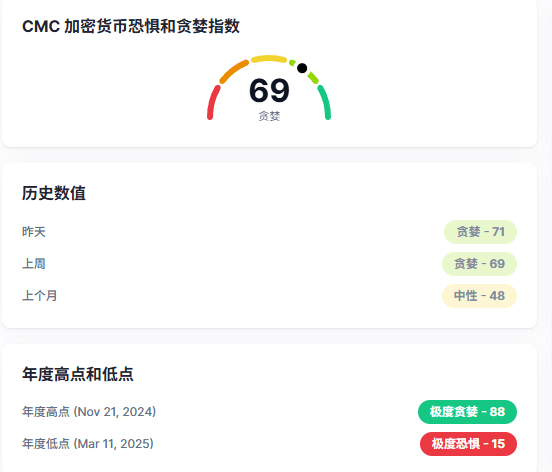552x472 pixels.
Task: Click the 昨天 row label
Action: 34,232
